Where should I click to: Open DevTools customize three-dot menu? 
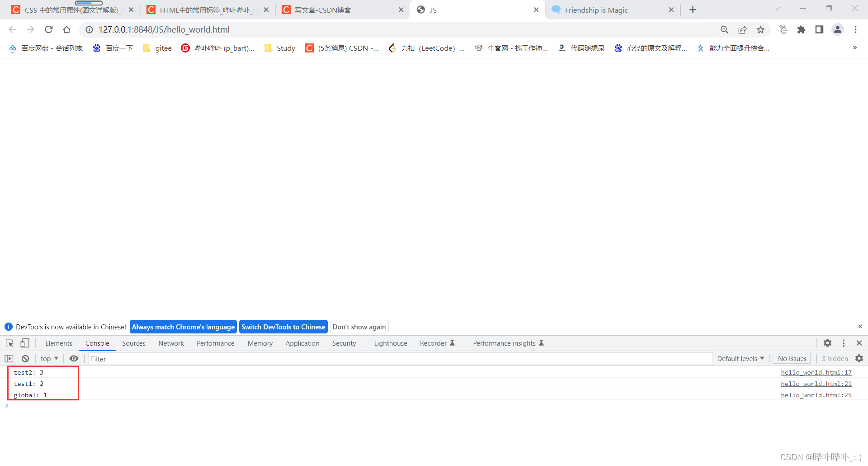coord(844,343)
